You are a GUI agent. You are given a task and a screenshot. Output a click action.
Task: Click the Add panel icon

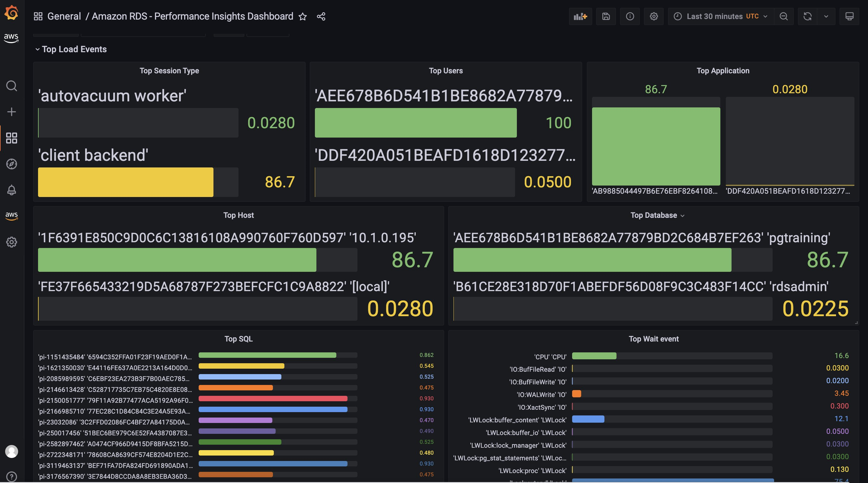581,17
